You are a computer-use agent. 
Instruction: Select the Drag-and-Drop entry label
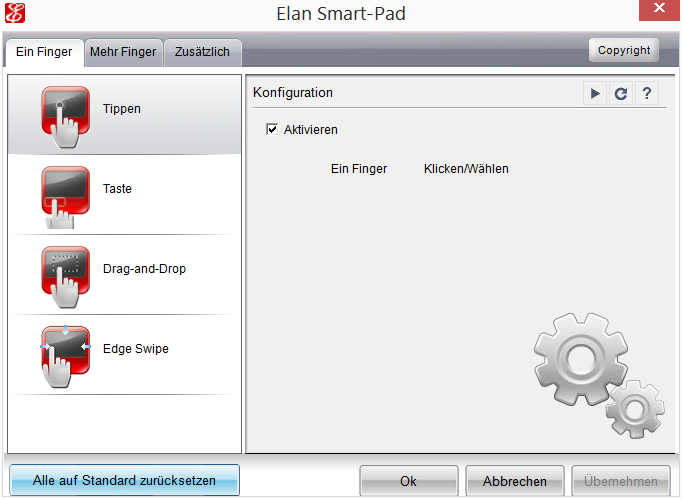(x=144, y=269)
